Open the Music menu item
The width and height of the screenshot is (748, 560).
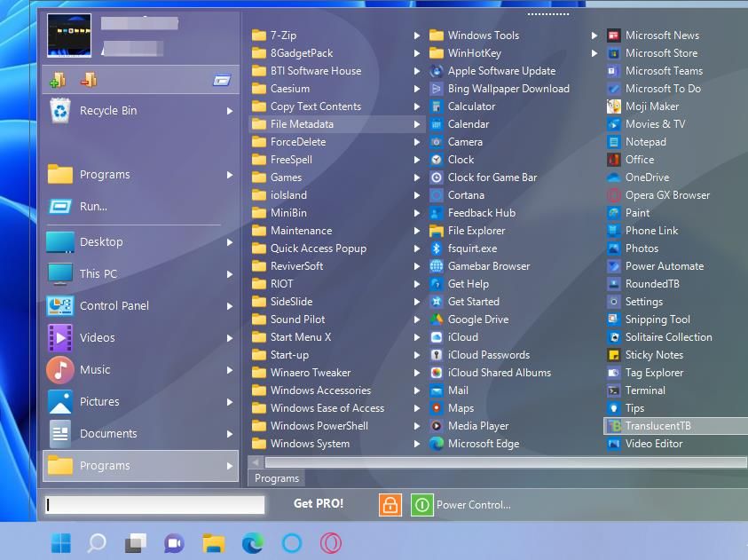pyautogui.click(x=141, y=370)
